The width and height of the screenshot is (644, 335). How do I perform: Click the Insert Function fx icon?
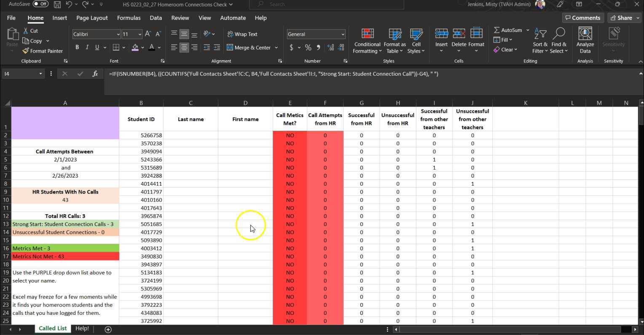[x=95, y=74]
